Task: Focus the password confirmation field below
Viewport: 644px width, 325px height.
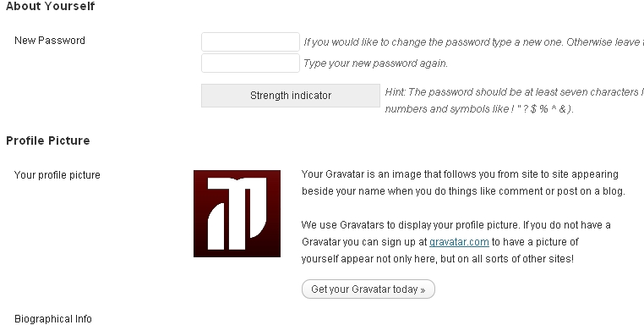Action: point(250,63)
